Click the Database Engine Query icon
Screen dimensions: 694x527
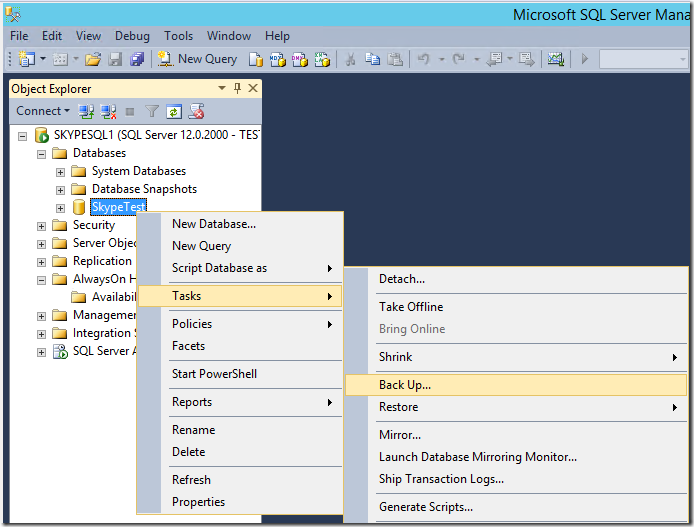point(256,59)
